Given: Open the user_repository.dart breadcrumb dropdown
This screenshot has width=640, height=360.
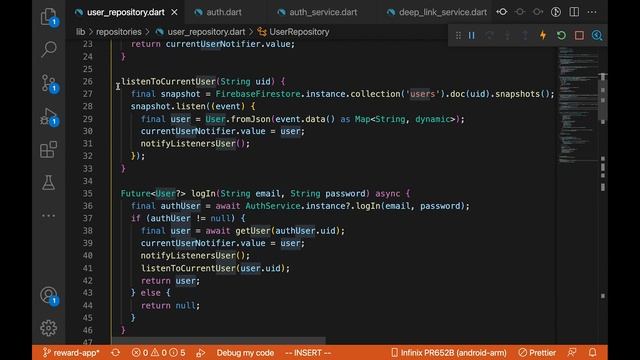Looking at the screenshot, I should tap(206, 32).
